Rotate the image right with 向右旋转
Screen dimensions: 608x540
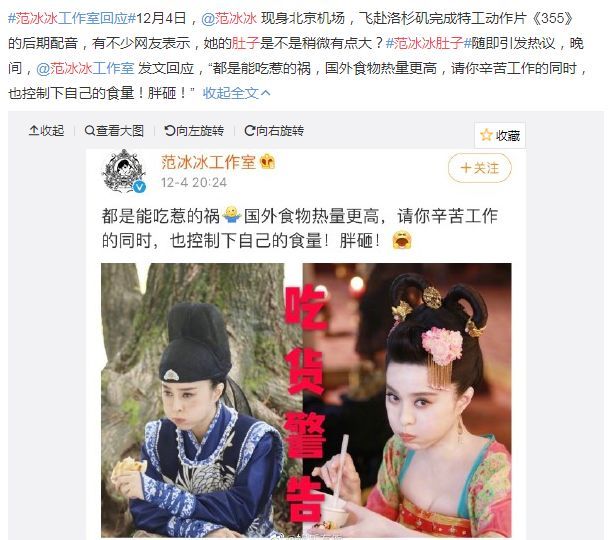(274, 131)
